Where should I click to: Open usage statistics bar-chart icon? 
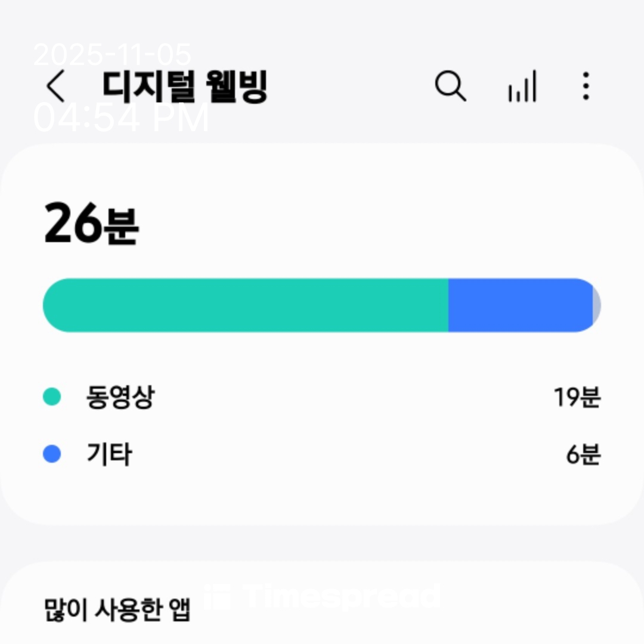click(522, 87)
